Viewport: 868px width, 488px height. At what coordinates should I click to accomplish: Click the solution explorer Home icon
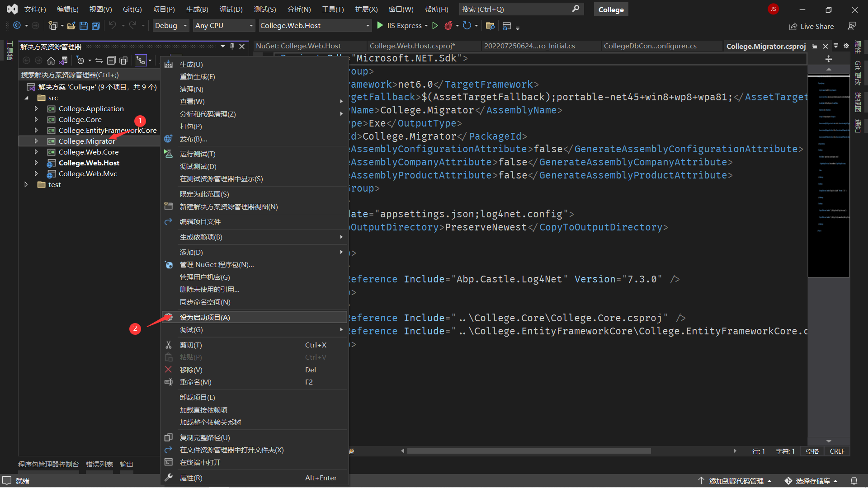(51, 61)
